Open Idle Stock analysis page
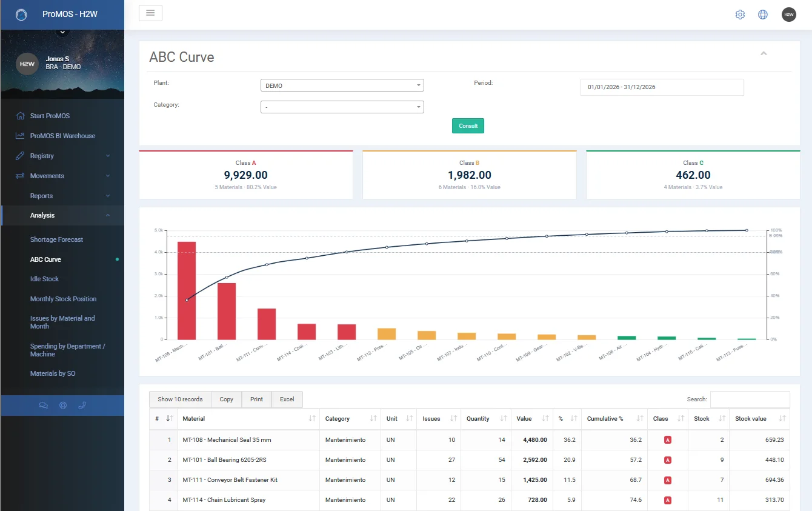The height and width of the screenshot is (511, 812). pos(44,279)
